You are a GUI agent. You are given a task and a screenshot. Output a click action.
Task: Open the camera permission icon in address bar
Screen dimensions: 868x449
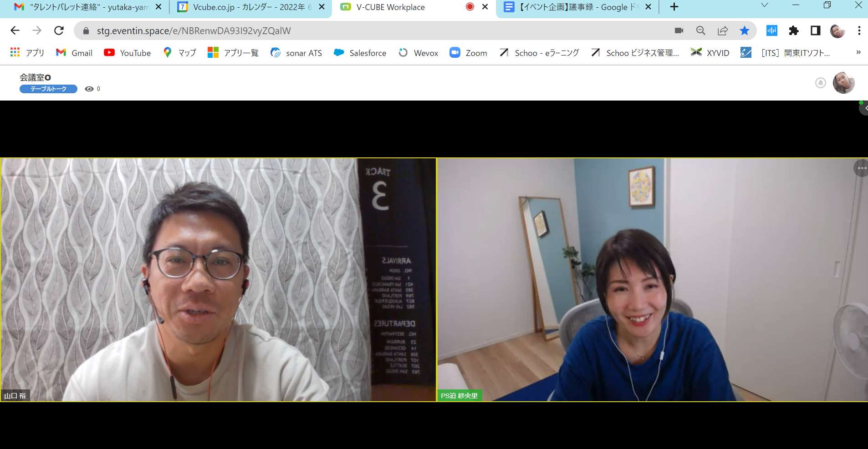click(679, 30)
